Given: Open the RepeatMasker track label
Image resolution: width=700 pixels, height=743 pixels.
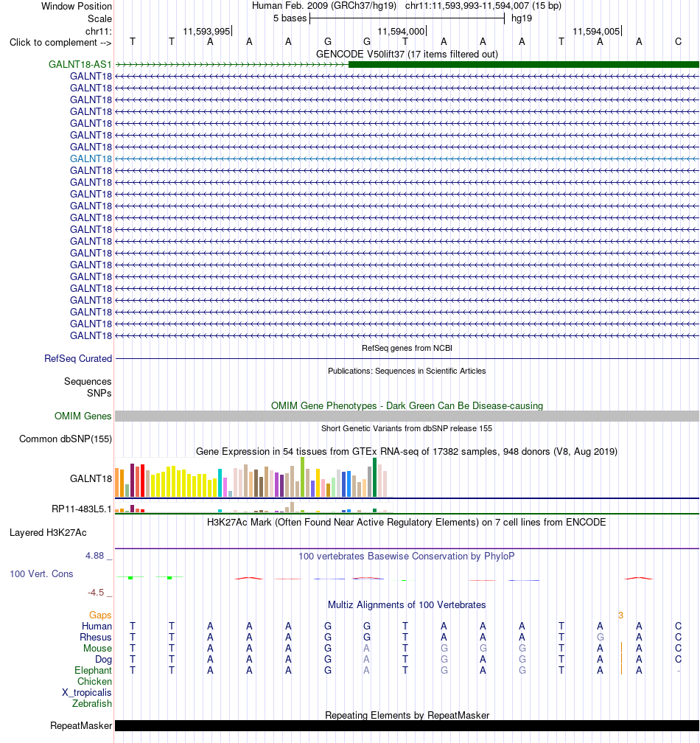Looking at the screenshot, I should tap(81, 726).
